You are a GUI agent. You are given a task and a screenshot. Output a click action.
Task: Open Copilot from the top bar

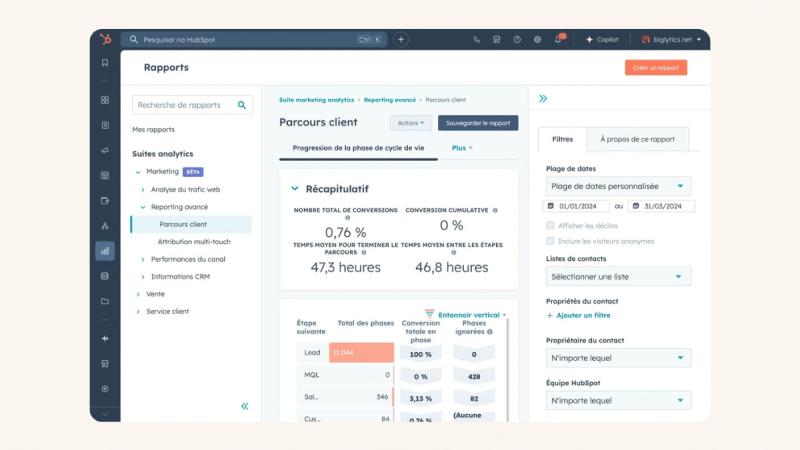(602, 39)
